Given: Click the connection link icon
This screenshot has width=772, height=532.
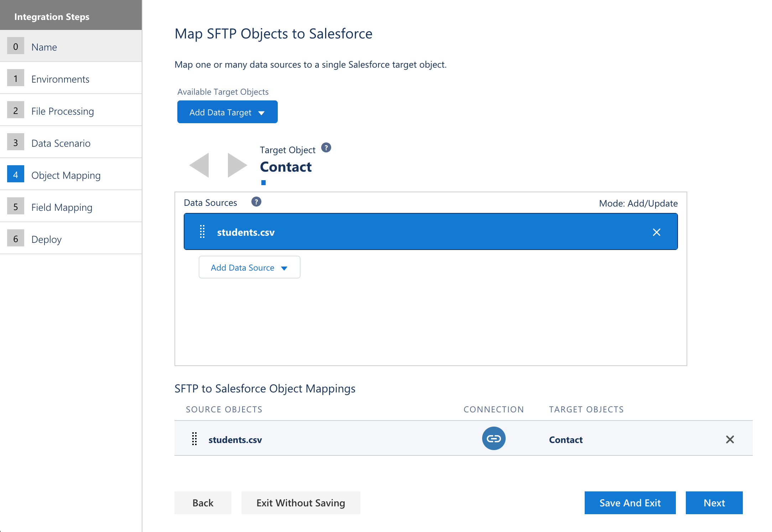Looking at the screenshot, I should click(494, 438).
